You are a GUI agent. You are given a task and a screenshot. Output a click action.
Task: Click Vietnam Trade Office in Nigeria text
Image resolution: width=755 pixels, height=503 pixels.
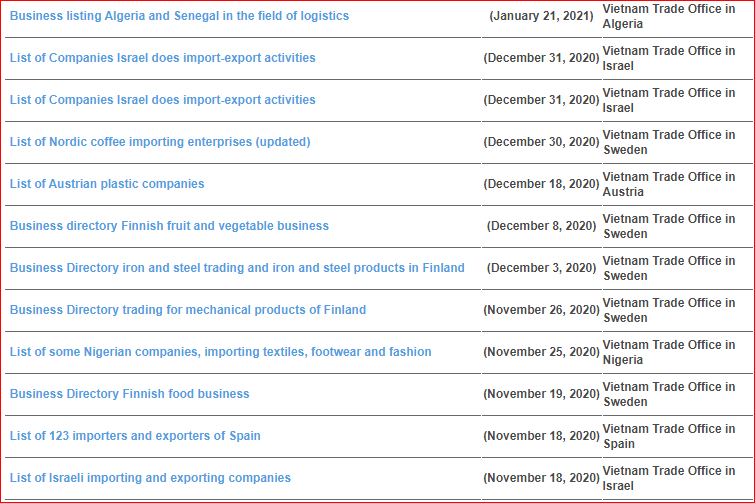[668, 352]
